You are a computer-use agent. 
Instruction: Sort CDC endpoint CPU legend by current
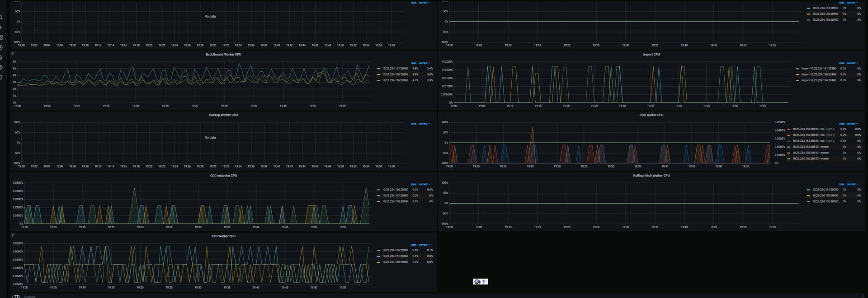(x=424, y=184)
